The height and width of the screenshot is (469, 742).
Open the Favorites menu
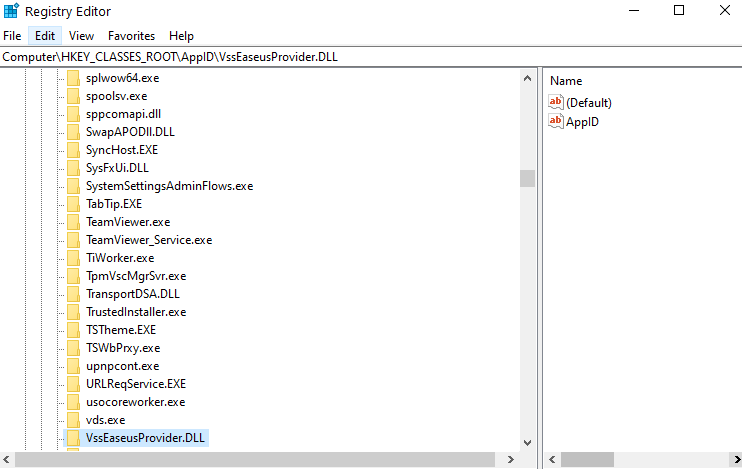[131, 35]
